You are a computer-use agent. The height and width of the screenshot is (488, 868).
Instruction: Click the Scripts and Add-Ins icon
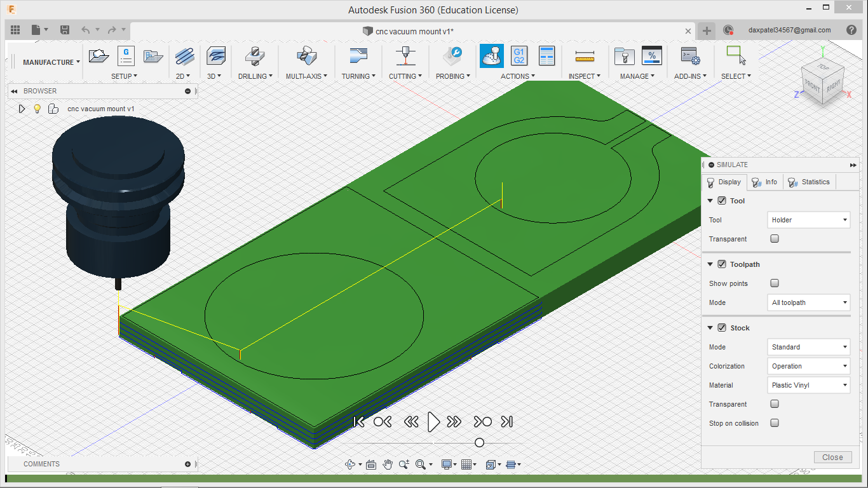pyautogui.click(x=689, y=56)
